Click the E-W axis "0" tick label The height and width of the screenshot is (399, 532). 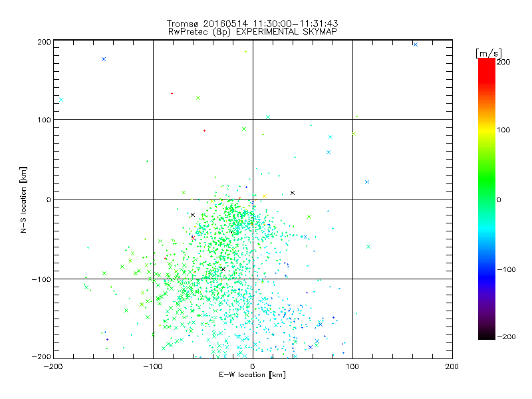click(253, 366)
